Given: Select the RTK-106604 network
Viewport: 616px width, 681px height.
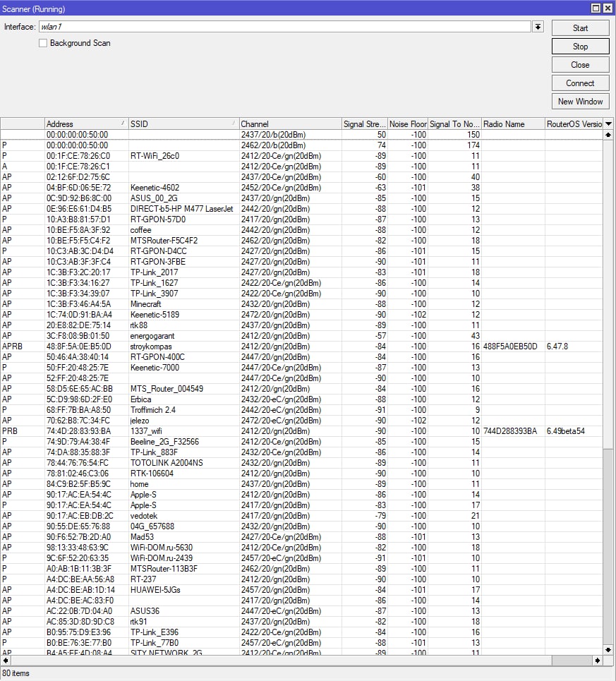Looking at the screenshot, I should tap(301, 474).
